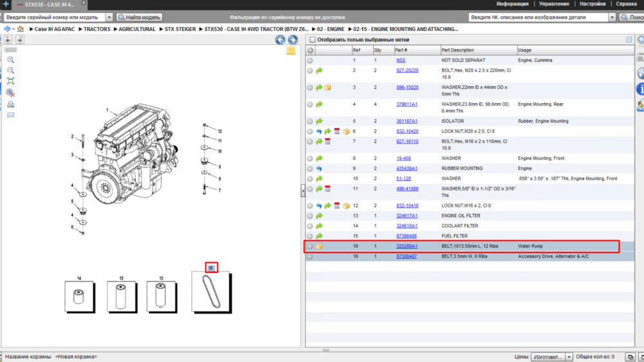Toggle add circle for WASHER 51-128 row

coord(310,178)
